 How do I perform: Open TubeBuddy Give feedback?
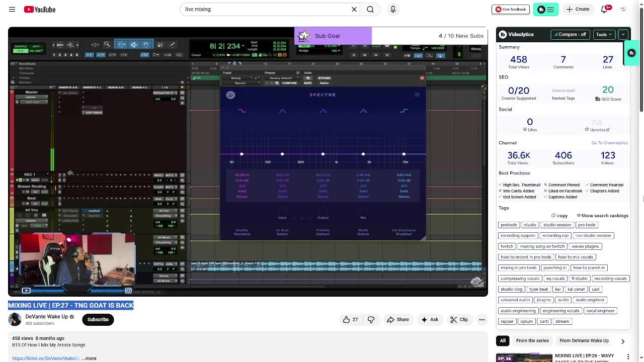pos(511,9)
